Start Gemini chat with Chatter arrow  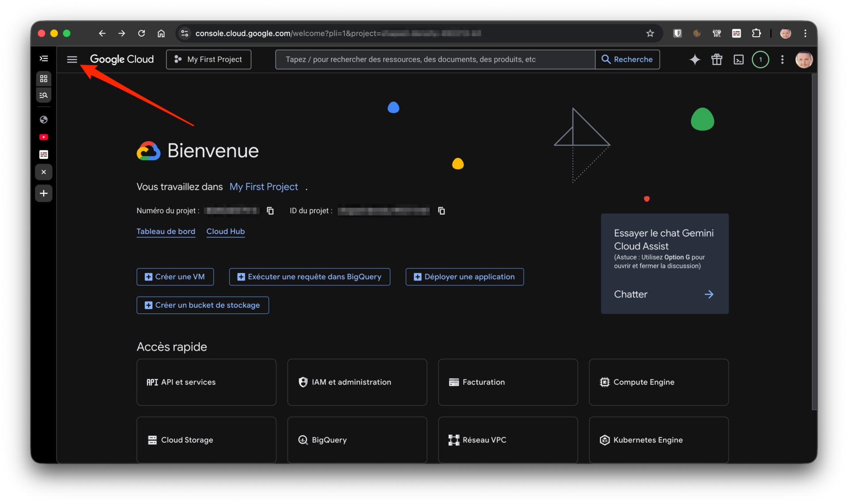[708, 294]
